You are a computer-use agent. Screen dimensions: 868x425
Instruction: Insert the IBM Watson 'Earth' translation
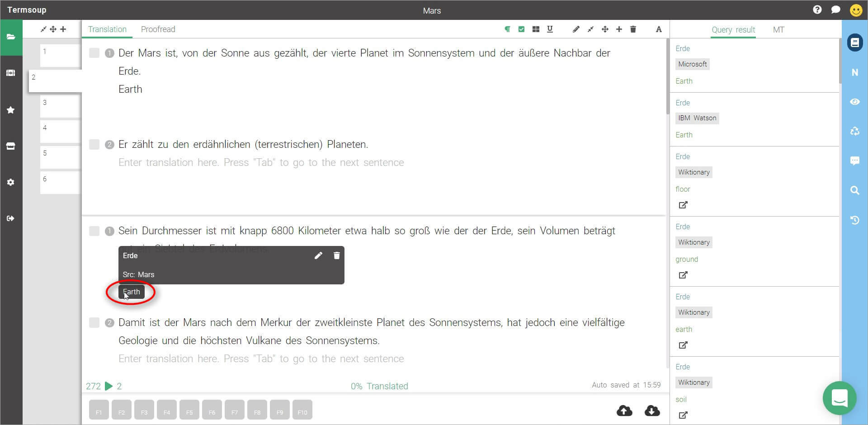point(684,135)
